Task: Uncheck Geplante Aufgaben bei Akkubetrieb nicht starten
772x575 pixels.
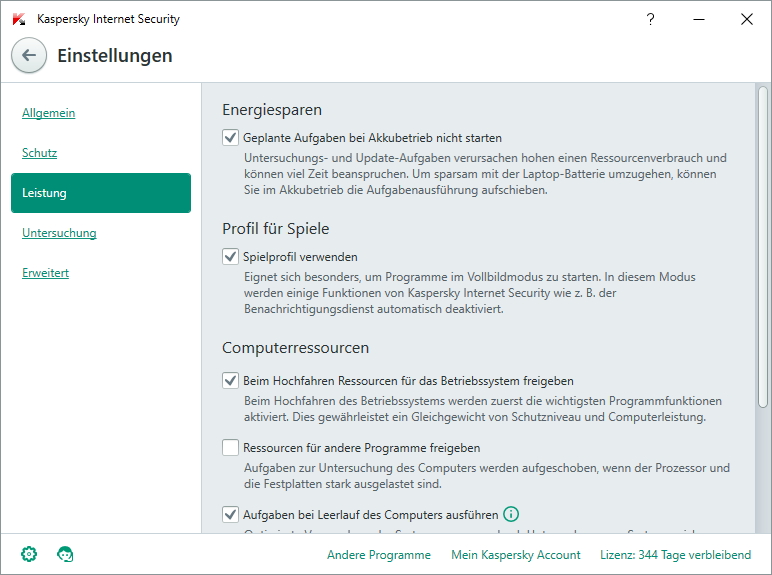Action: tap(230, 137)
